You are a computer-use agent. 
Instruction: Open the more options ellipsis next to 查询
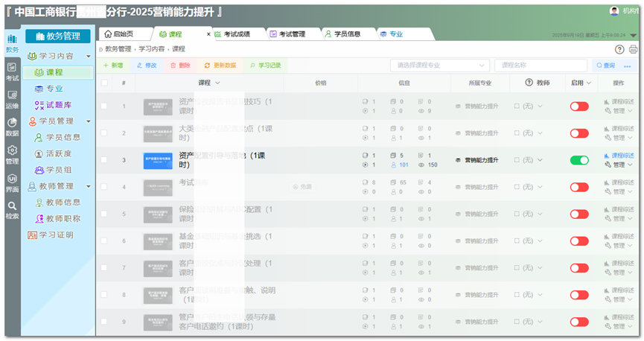click(x=627, y=66)
